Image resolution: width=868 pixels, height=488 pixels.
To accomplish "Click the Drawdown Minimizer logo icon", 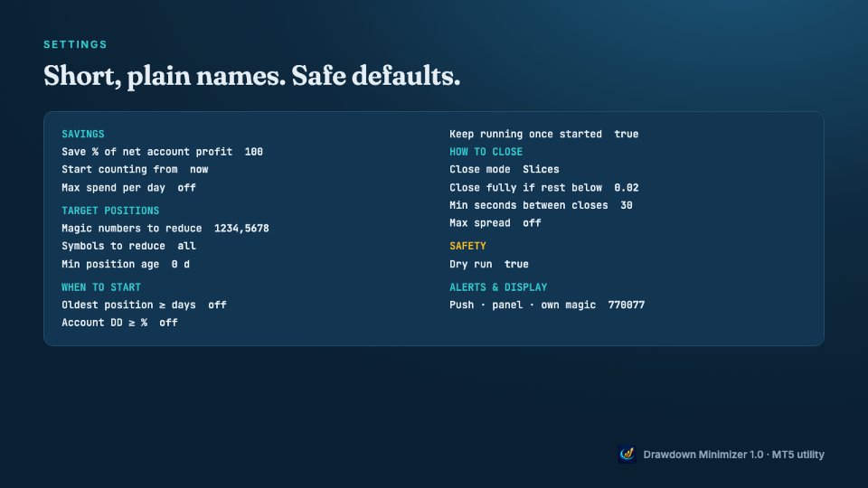I will tap(627, 455).
